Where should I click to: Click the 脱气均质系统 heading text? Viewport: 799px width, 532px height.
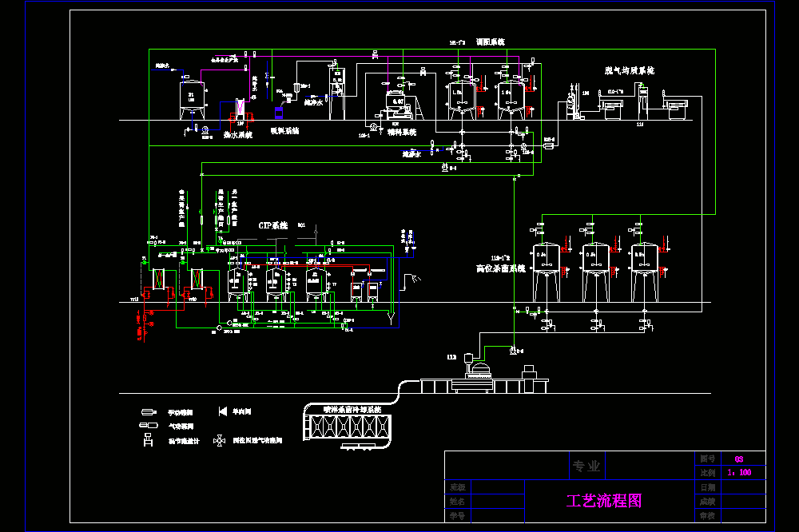coord(630,71)
